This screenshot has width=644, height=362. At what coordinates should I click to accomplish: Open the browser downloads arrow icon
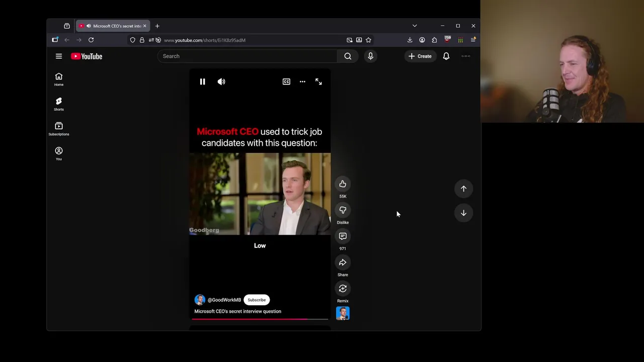pyautogui.click(x=410, y=40)
